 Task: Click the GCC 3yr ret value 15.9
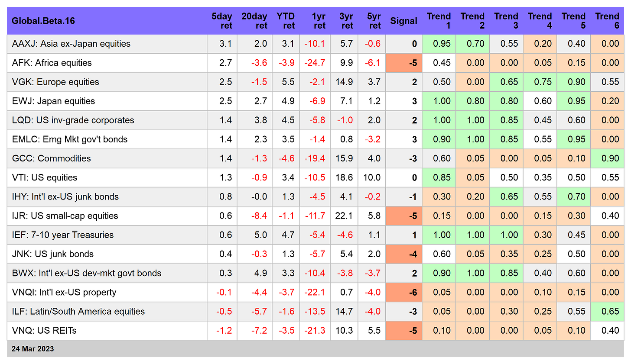point(344,158)
